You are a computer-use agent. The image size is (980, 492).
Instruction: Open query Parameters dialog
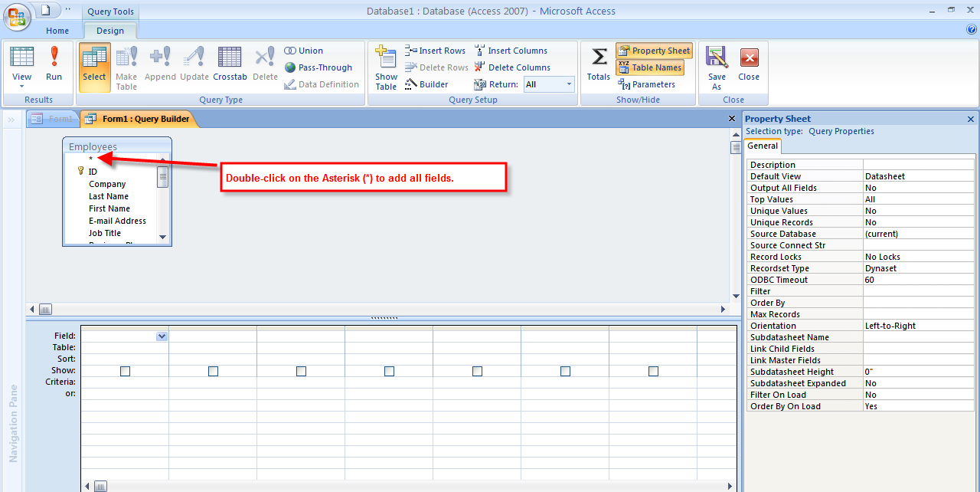click(646, 84)
